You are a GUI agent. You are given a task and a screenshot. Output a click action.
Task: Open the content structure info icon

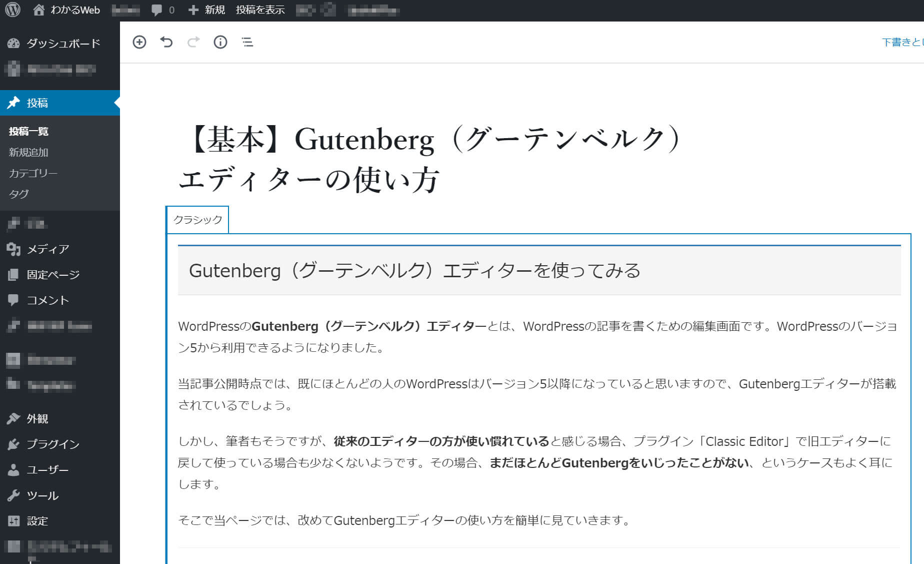coord(220,42)
